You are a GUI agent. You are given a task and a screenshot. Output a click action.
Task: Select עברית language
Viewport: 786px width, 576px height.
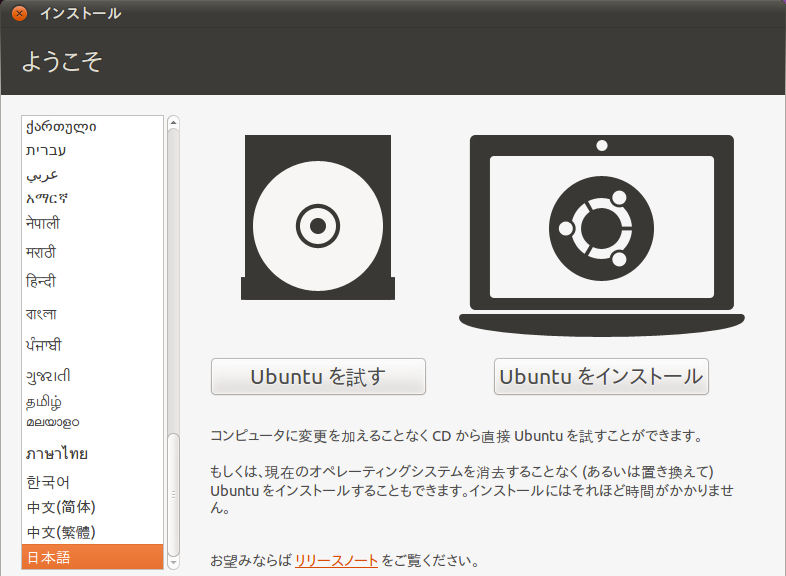click(x=92, y=150)
